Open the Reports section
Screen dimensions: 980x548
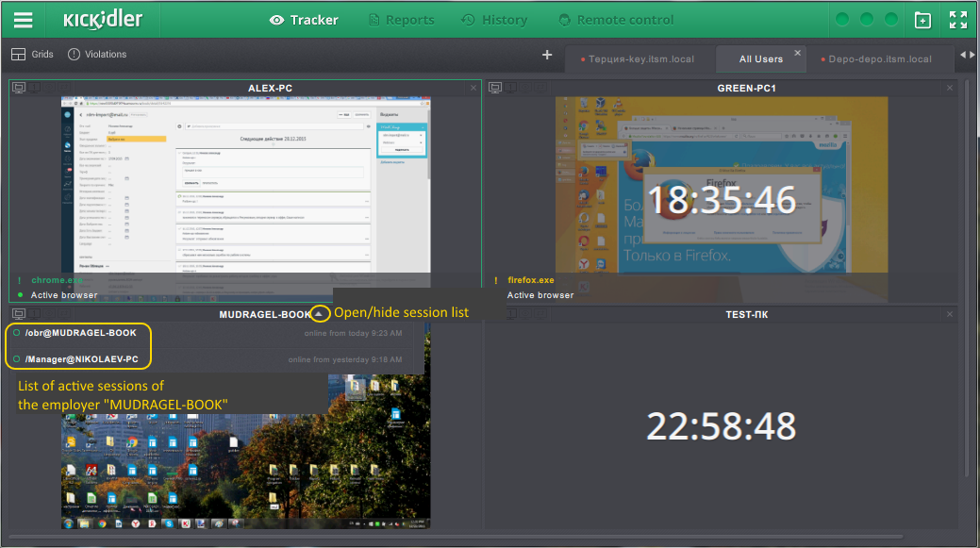(x=401, y=20)
